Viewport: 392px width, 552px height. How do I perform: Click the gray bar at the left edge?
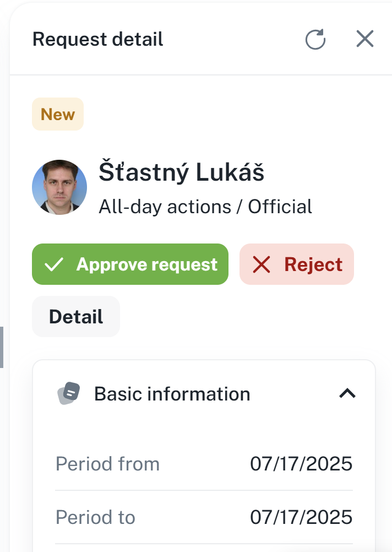(2, 347)
